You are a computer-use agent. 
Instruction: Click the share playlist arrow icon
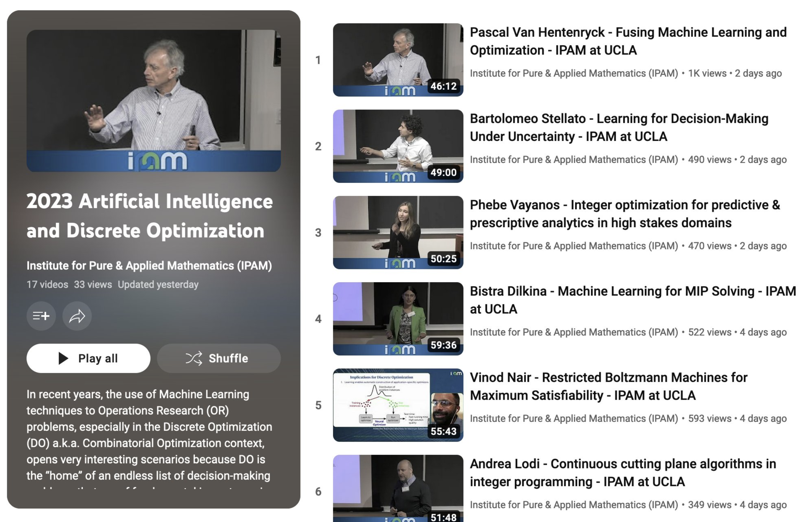tap(77, 316)
